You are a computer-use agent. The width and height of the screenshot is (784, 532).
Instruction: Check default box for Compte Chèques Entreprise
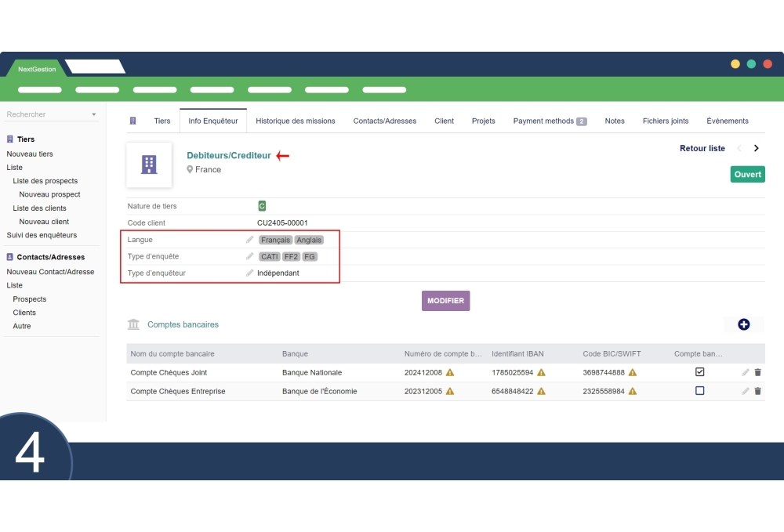tap(699, 391)
